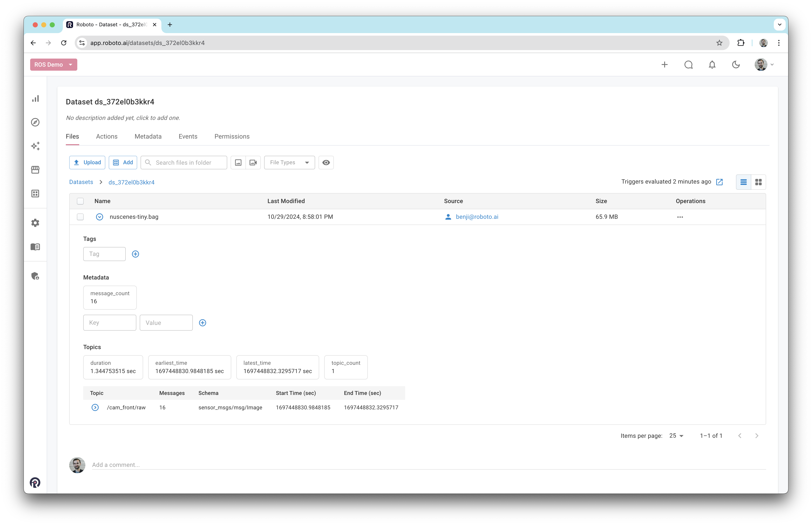Click the Add a comment field

point(428,465)
